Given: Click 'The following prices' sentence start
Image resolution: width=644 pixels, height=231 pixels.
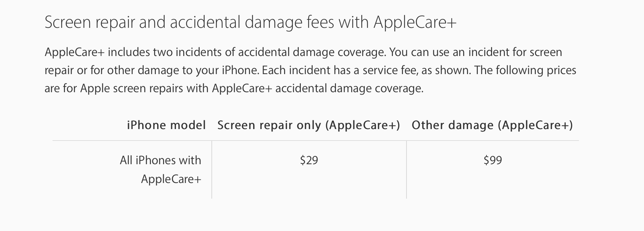Looking at the screenshot, I should pyautogui.click(x=525, y=70).
